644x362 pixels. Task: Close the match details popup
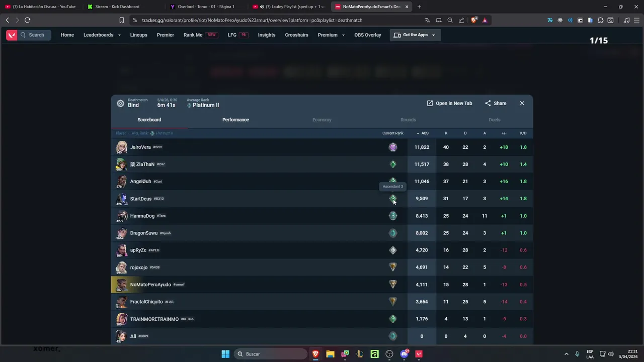click(x=522, y=103)
